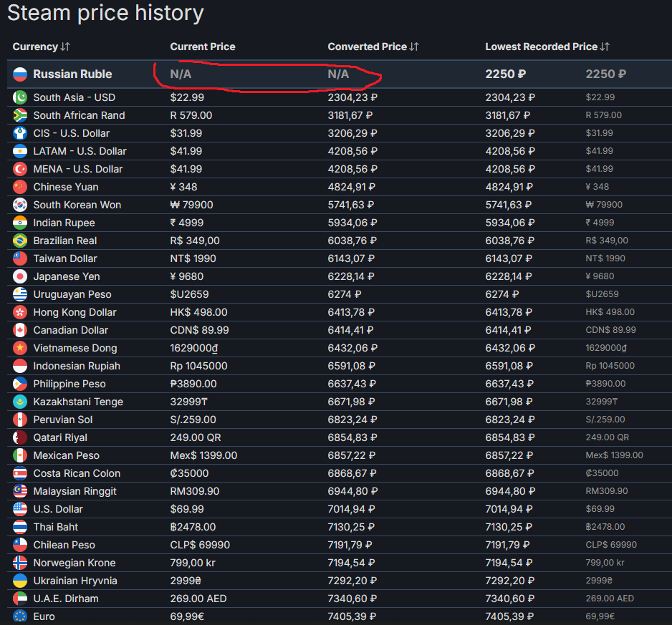This screenshot has height=625, width=672.
Task: Click the Thai flag icon
Action: (20, 528)
